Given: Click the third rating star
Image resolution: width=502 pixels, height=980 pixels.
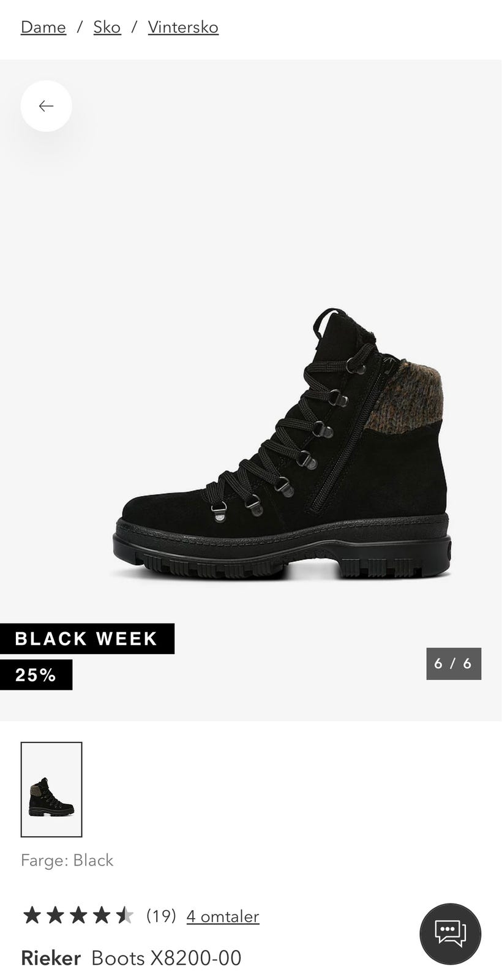Looking at the screenshot, I should pyautogui.click(x=78, y=916).
